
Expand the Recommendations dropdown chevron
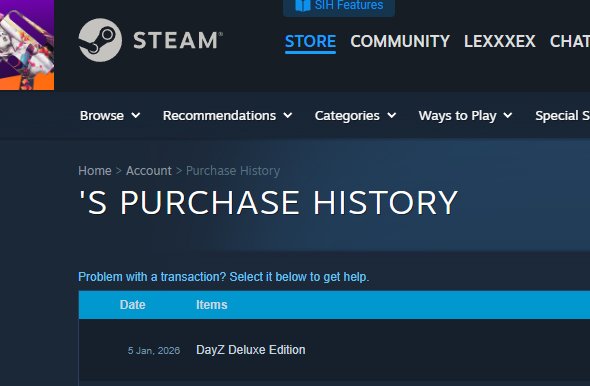pyautogui.click(x=288, y=115)
